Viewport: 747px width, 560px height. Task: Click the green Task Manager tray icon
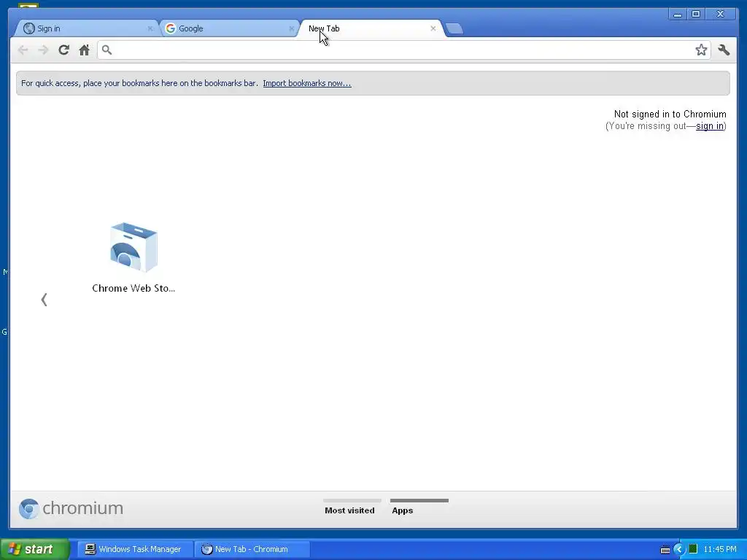693,549
